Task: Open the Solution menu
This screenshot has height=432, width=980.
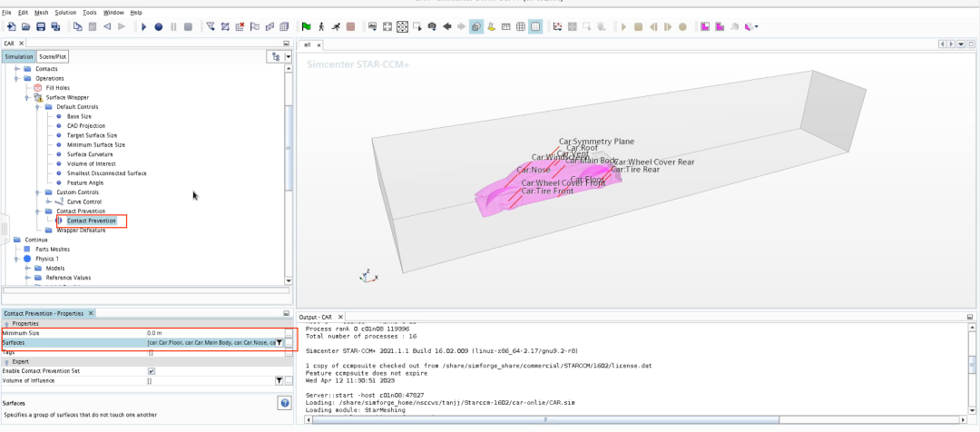Action: [65, 13]
